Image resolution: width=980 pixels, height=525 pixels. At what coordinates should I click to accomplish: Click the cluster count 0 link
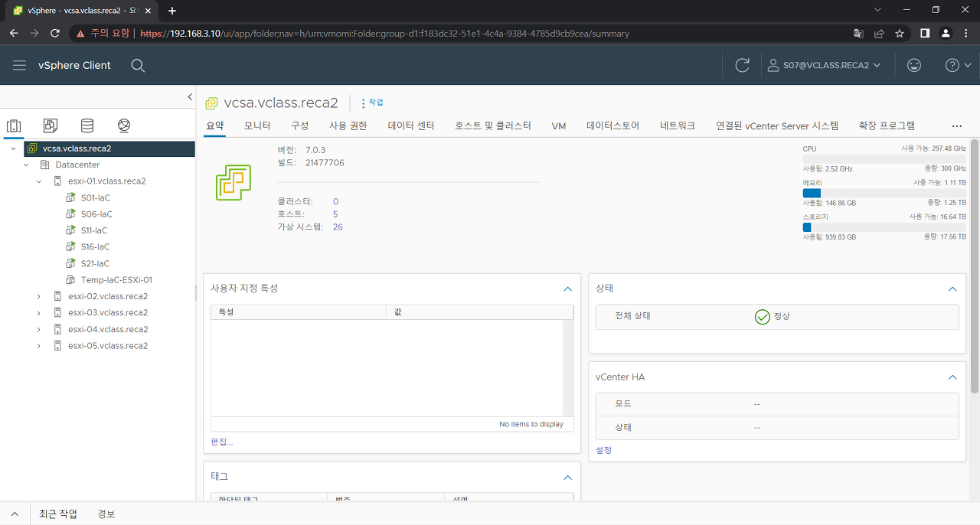point(335,201)
